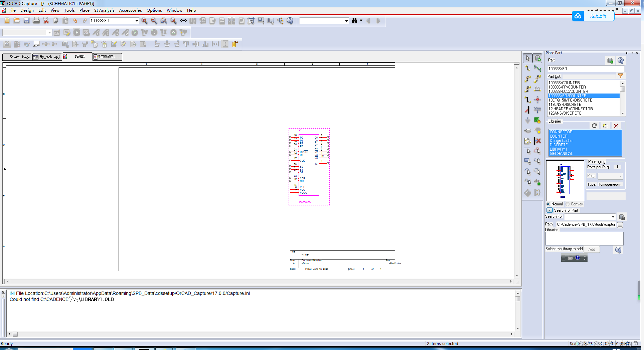
Task: Click the Refresh libraries icon
Action: pos(594,126)
